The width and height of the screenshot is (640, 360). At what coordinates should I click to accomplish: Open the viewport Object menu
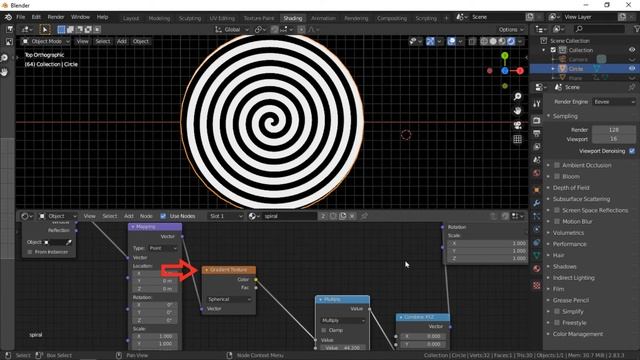click(141, 41)
